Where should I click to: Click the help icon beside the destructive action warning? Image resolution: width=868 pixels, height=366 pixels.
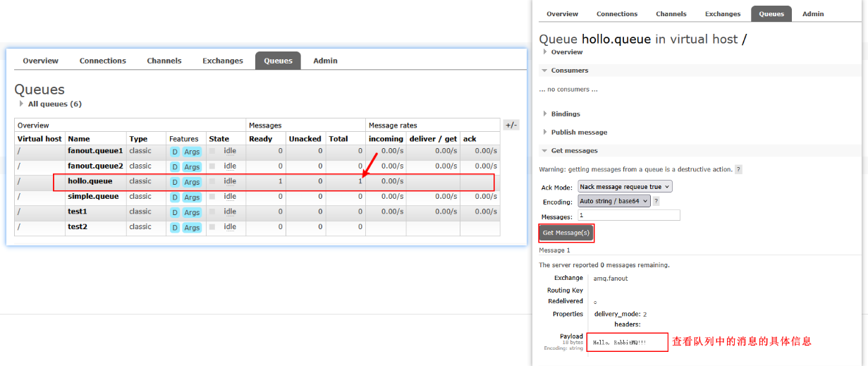[x=738, y=170]
